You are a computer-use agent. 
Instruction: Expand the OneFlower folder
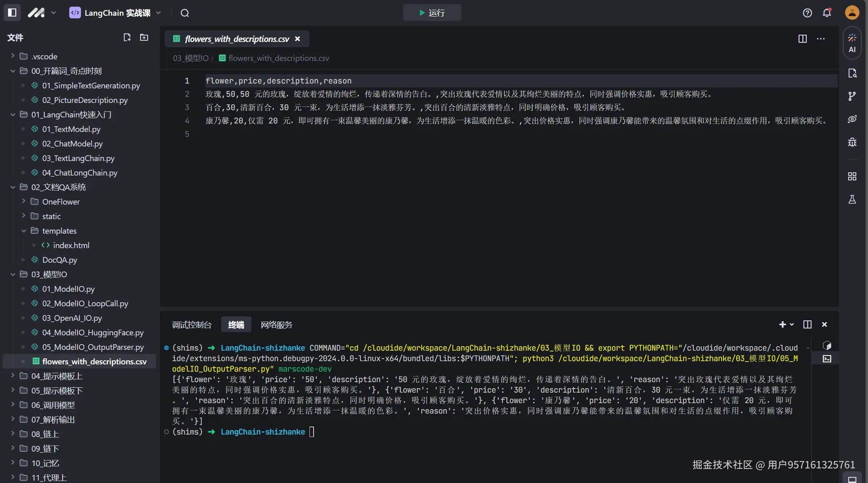(x=61, y=201)
